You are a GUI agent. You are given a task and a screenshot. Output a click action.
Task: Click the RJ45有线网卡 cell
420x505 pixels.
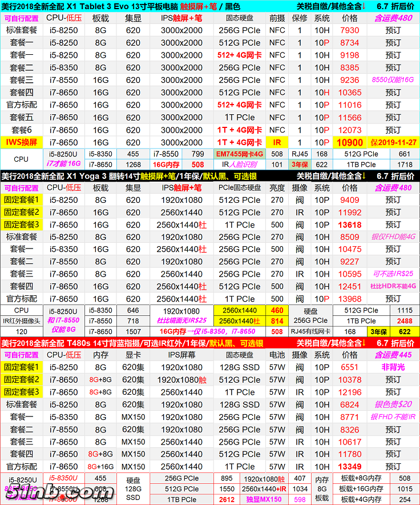pyautogui.click(x=310, y=331)
